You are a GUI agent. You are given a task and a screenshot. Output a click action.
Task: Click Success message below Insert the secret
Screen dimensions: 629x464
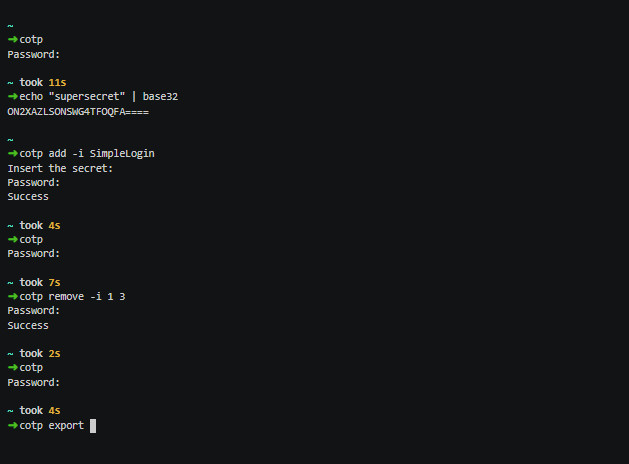coord(28,196)
